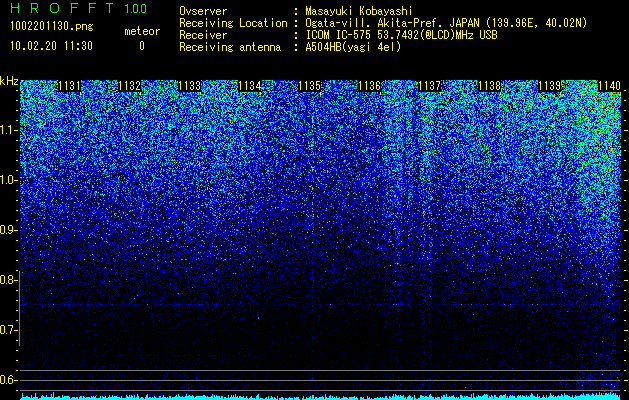Click the 1136 time marker
Screen dimensions: 629x400
tap(369, 86)
